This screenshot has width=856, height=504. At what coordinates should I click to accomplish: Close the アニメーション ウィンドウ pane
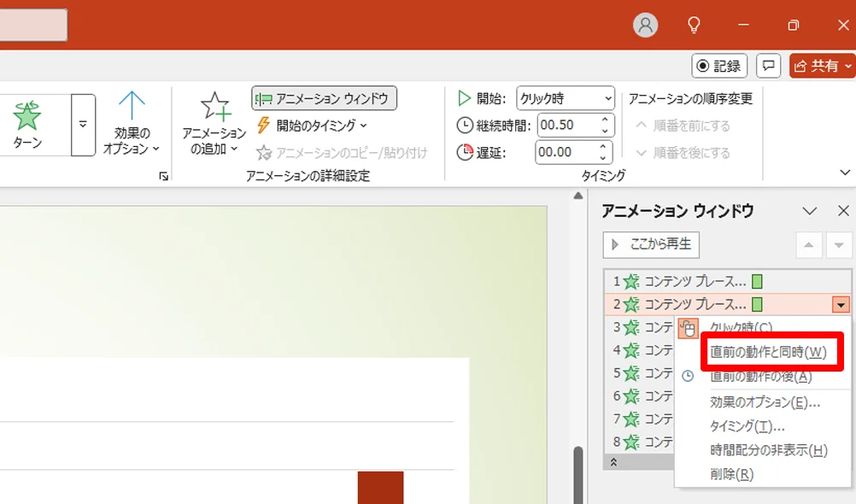(843, 211)
